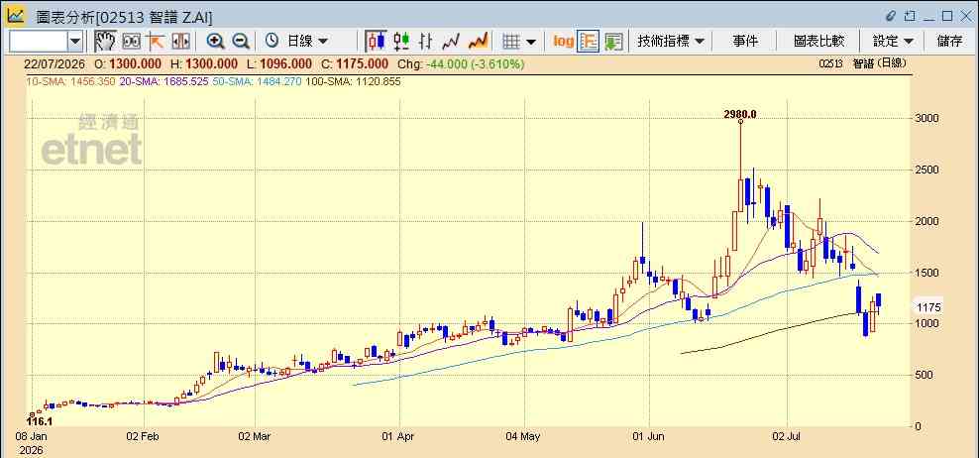Click the 圖表比較 button
This screenshot has width=980, height=458.
pos(818,42)
